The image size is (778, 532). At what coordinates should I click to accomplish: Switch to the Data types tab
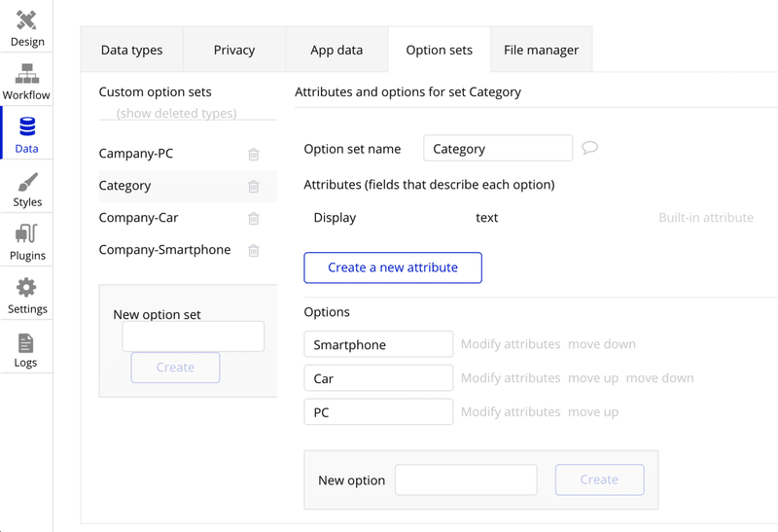coord(131,50)
